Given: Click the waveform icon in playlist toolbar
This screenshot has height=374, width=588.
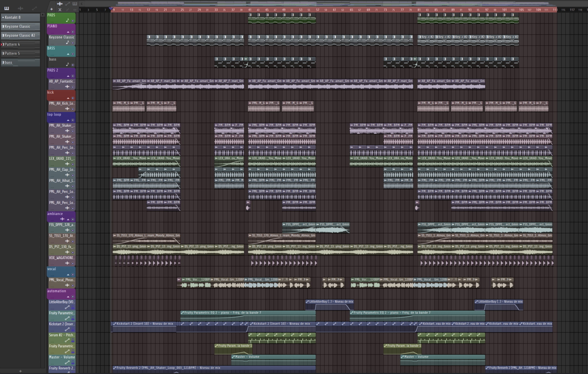Looking at the screenshot, I should click(x=60, y=4).
